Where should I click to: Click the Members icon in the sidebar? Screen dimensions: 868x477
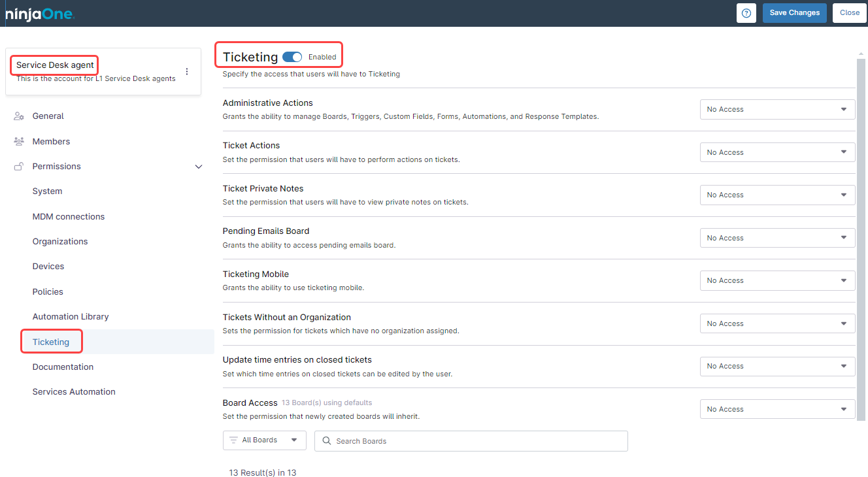tap(18, 141)
